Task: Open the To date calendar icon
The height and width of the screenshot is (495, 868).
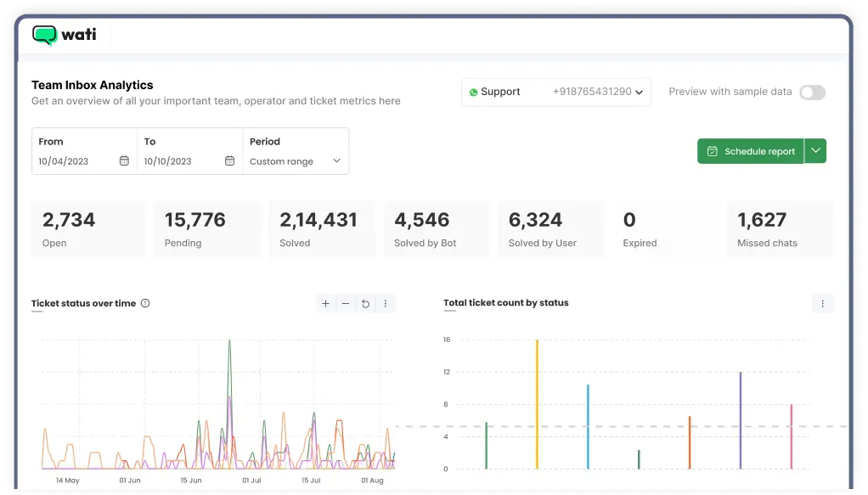Action: [228, 162]
